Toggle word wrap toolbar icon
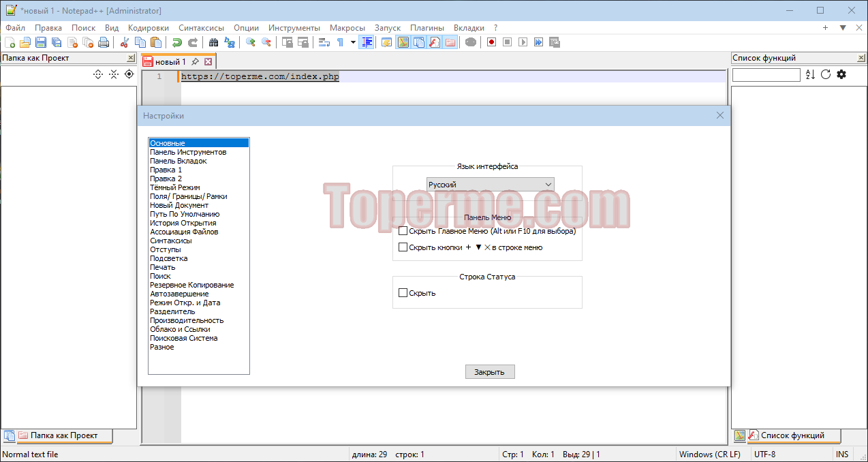The width and height of the screenshot is (868, 462). (x=324, y=42)
